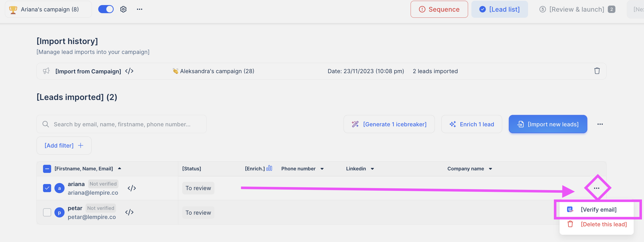Click the trophy icon beside Ariana's campaign
Viewport: 644px width, 242px height.
[x=12, y=9]
